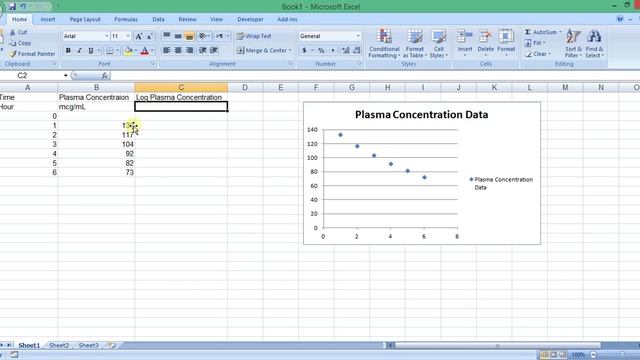Toggle Italic formatting
The width and height of the screenshot is (640, 360).
(x=80, y=51)
